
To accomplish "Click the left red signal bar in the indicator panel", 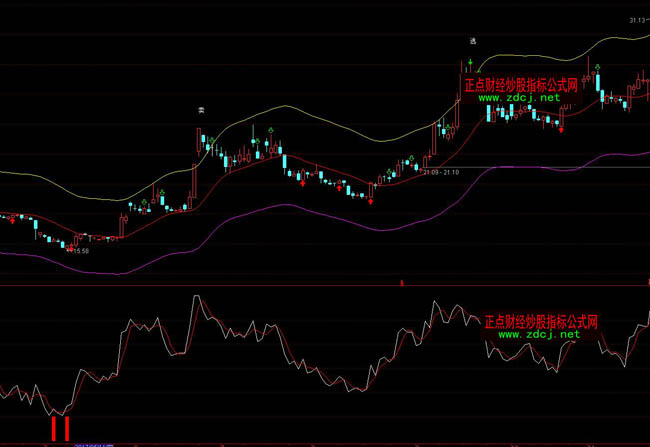I will [53, 428].
